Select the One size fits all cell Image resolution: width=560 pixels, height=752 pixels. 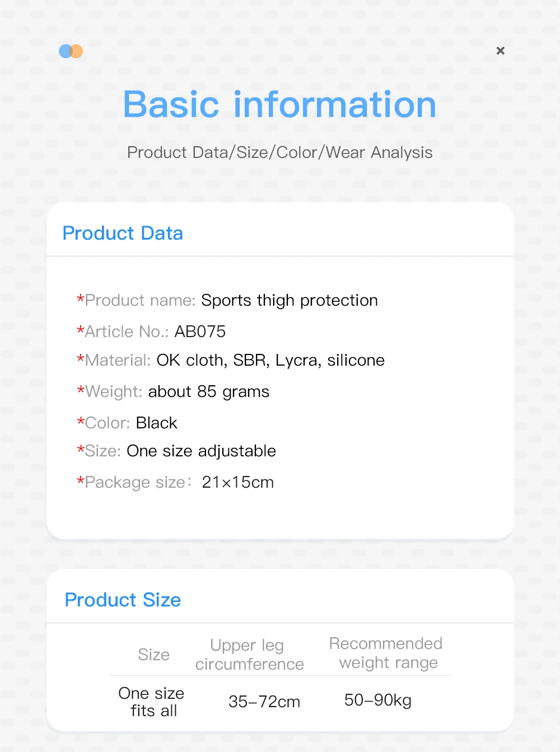[x=152, y=702]
